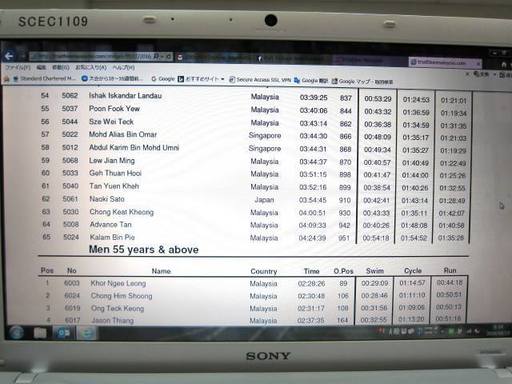This screenshot has width=512, height=384.
Task: Open the お気に入り menu
Action: (x=91, y=67)
